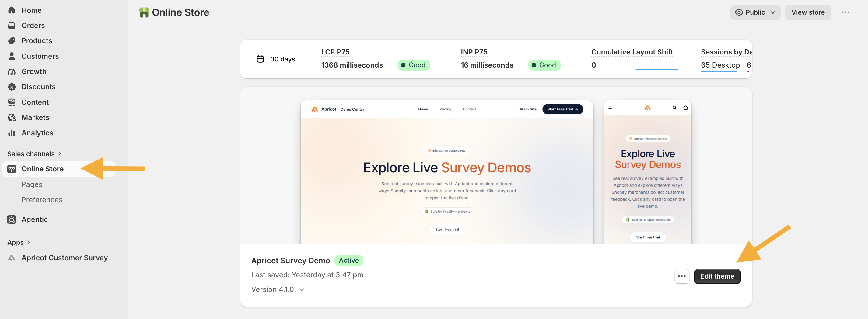The height and width of the screenshot is (319, 868).
Task: Click the Agentic sidebar icon
Action: click(x=12, y=219)
